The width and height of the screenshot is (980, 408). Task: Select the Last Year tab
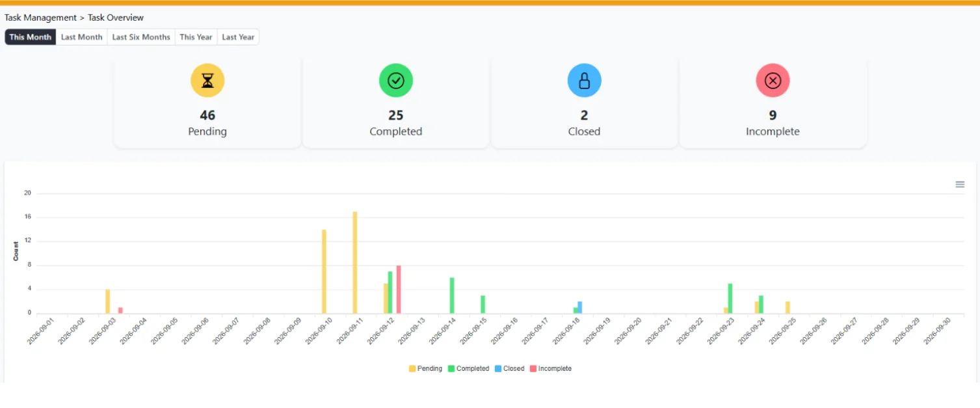click(238, 37)
